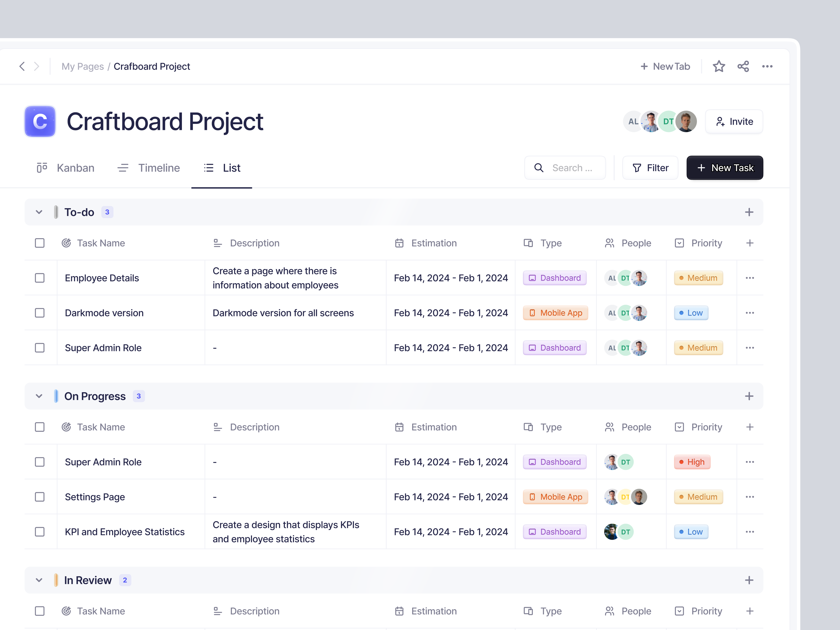The width and height of the screenshot is (840, 630).
Task: Open row actions for Employee Details task
Action: pyautogui.click(x=750, y=278)
